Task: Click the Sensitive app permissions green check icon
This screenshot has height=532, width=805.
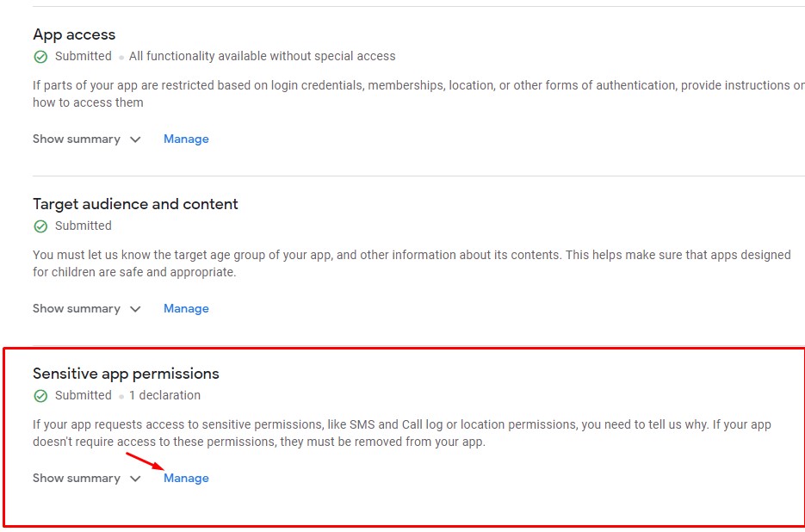Action: [40, 395]
